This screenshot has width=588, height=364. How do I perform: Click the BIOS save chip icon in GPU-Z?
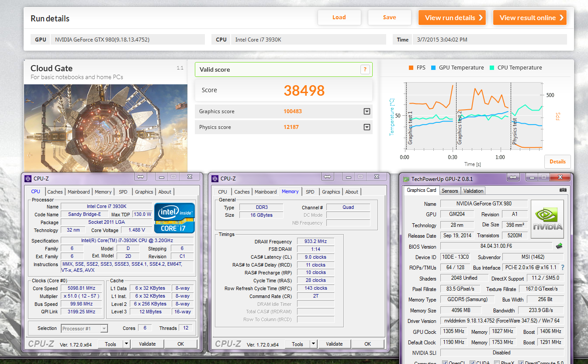pos(559,246)
